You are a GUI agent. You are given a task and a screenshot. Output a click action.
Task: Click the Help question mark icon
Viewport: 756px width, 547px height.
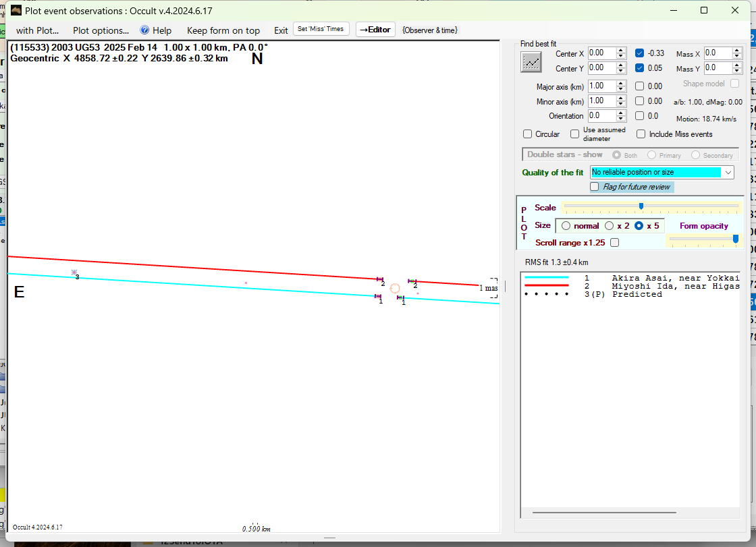coord(144,30)
